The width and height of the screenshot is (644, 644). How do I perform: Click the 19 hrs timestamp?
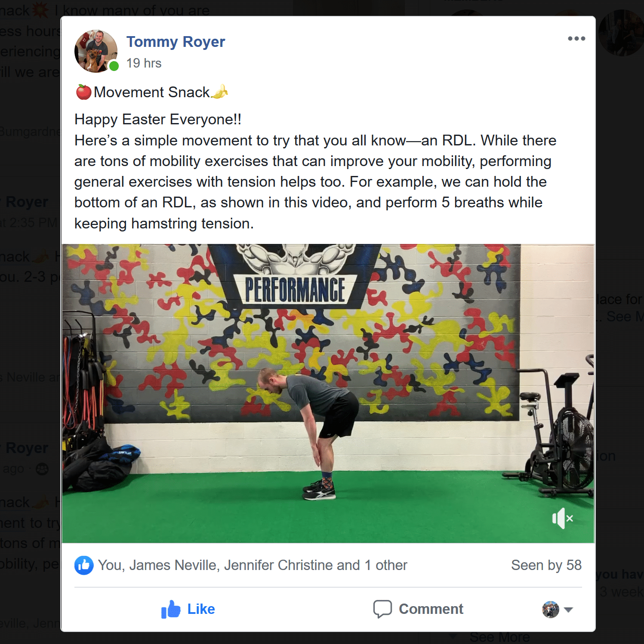[144, 63]
